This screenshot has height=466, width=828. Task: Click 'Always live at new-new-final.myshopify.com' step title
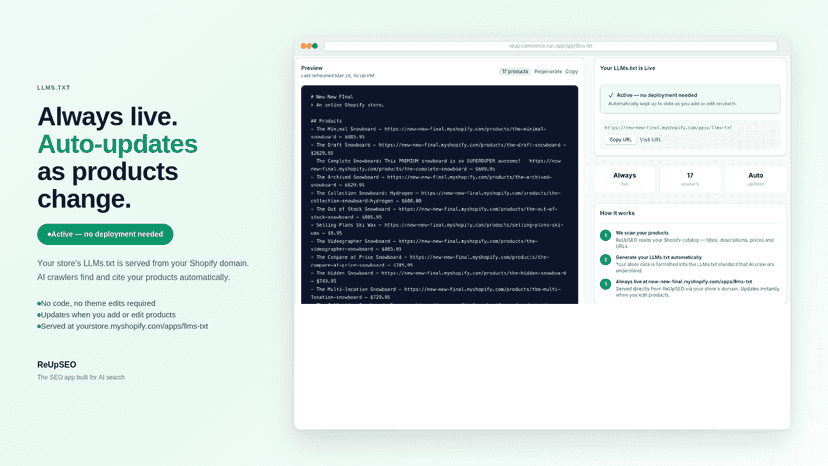(x=684, y=282)
